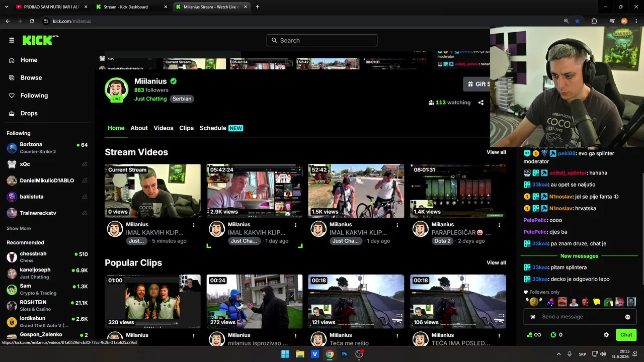The image size is (644, 362).
Task: Play the 00:24 popular clip thumbnail
Action: coord(255,302)
